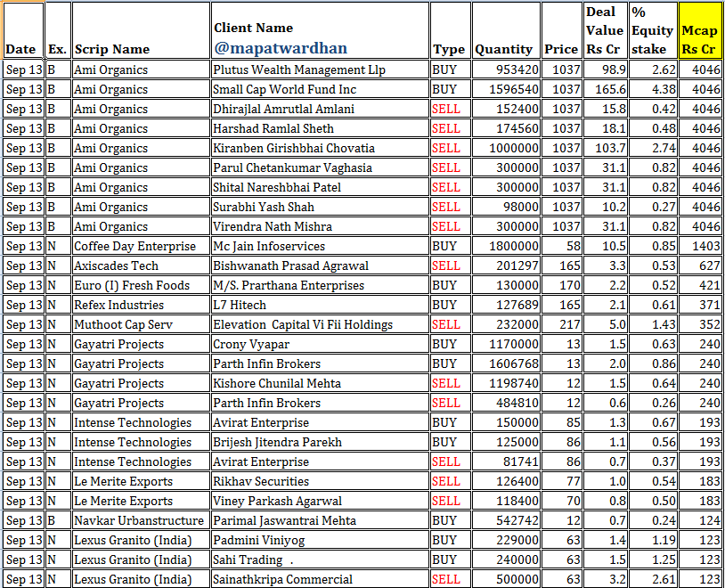Select quantity cell 542742
725x588 pixels.
(506, 520)
